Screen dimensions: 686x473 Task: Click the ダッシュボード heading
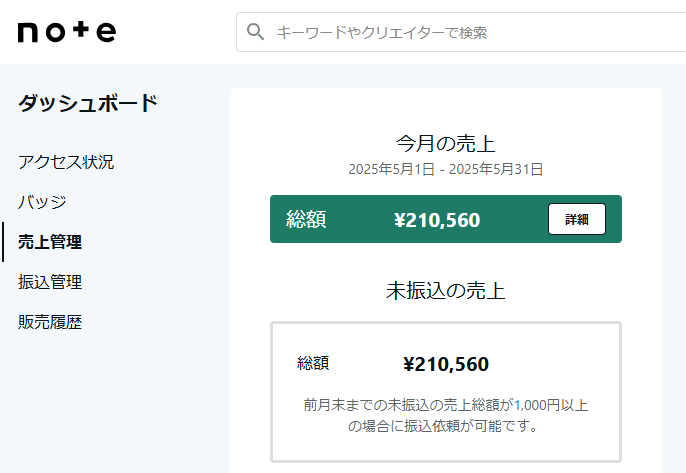coord(88,103)
